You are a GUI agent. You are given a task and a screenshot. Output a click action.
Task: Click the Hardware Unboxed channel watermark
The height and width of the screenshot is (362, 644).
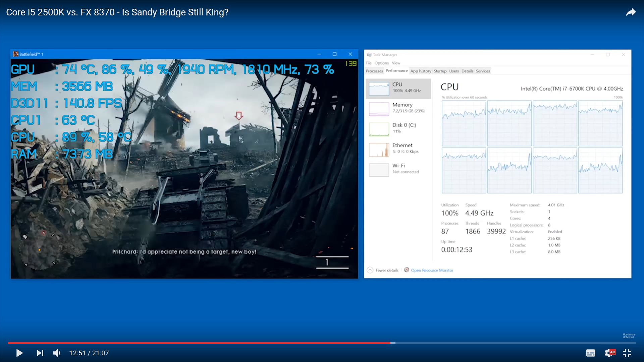pyautogui.click(x=629, y=336)
